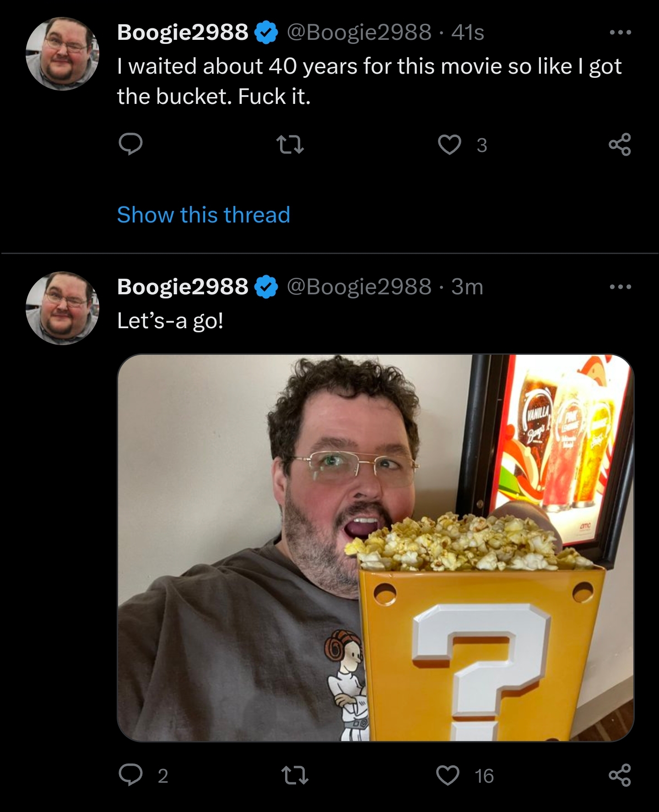Open more options on the 3m tweet
The image size is (659, 812).
(x=621, y=287)
